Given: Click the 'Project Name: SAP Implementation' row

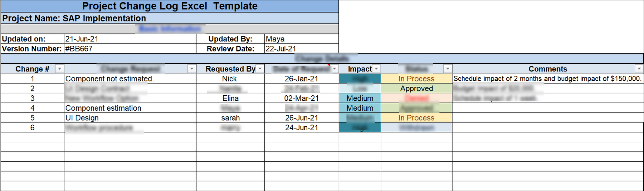Looking at the screenshot, I should (74, 19).
